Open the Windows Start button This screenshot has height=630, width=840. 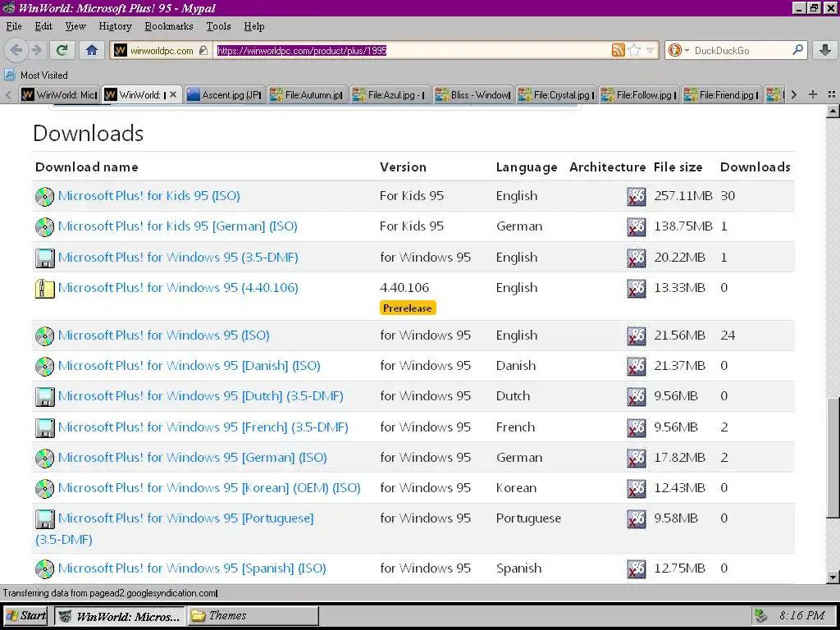pos(25,615)
